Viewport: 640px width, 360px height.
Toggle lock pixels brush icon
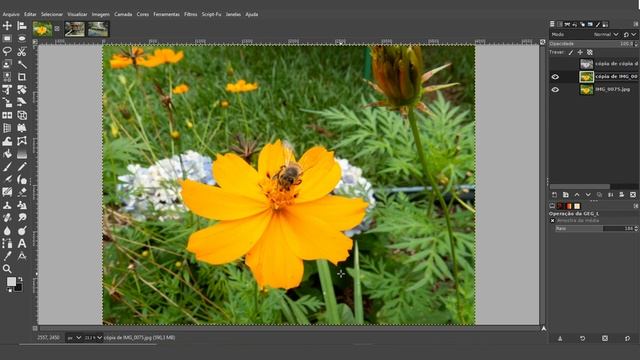point(571,52)
